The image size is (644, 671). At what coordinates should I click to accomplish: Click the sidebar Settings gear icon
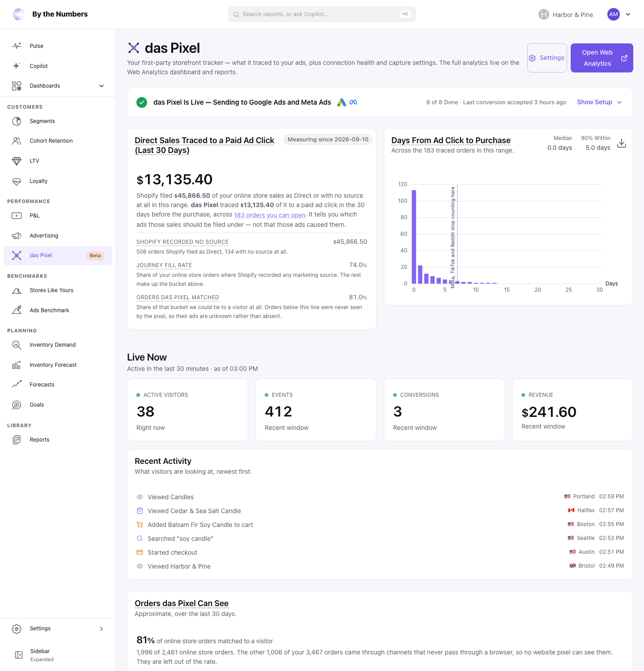point(17,629)
